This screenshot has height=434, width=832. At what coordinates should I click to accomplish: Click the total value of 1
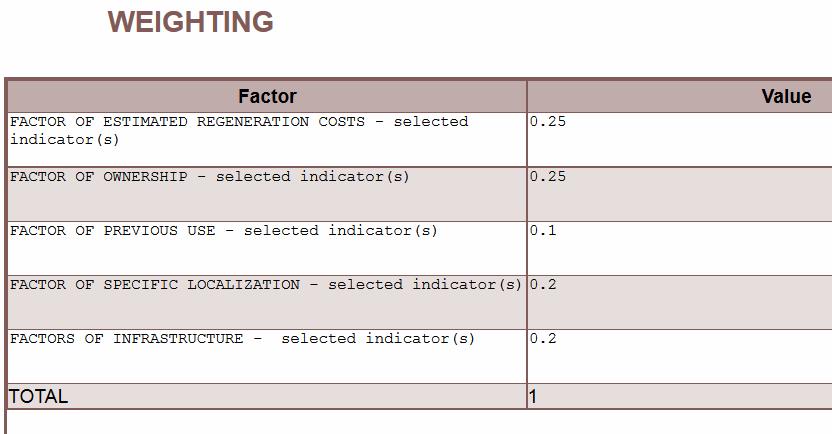pos(533,396)
